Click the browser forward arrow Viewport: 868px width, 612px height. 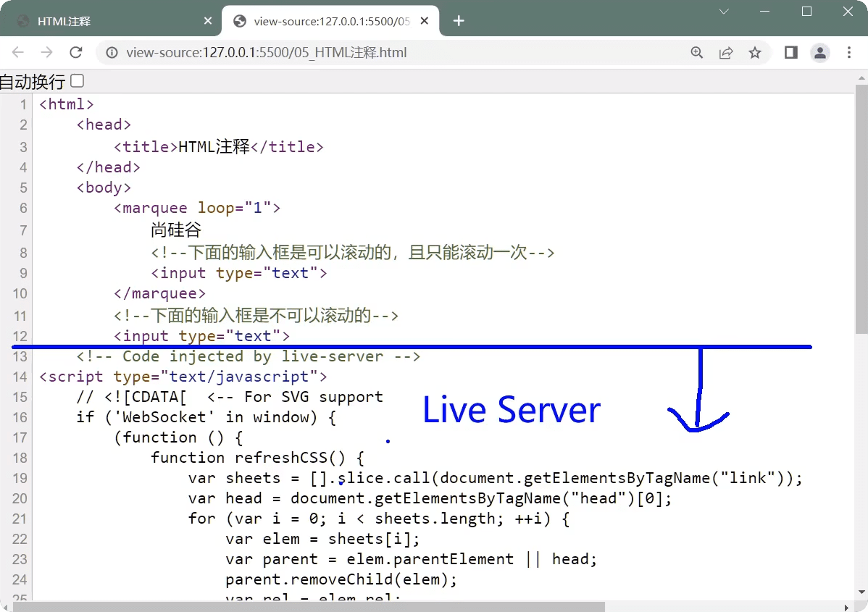click(46, 53)
